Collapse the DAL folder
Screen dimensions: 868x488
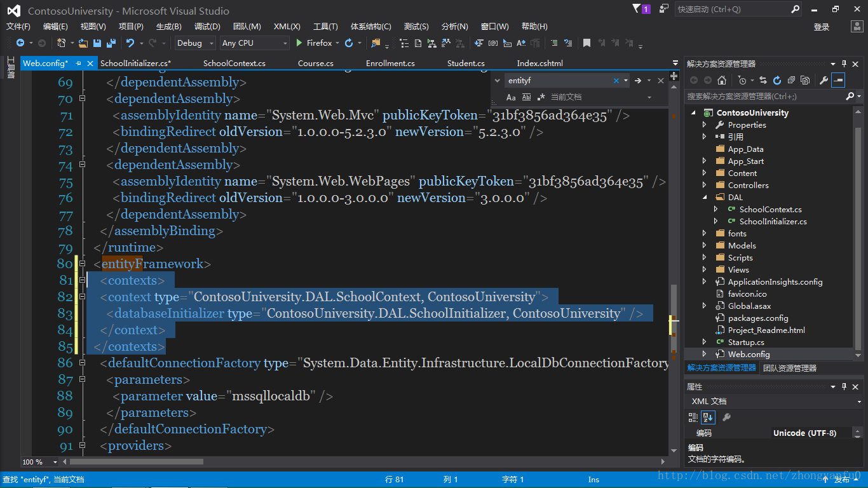704,198
